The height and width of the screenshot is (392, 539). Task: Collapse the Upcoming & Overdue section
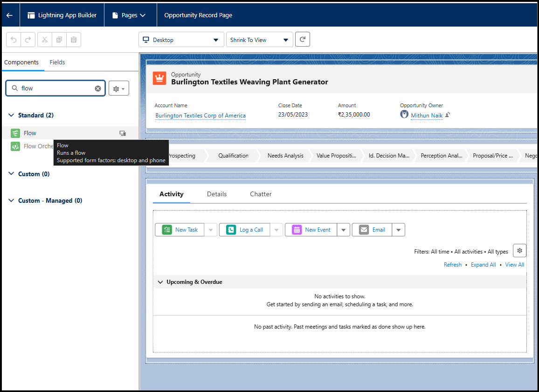(x=160, y=282)
